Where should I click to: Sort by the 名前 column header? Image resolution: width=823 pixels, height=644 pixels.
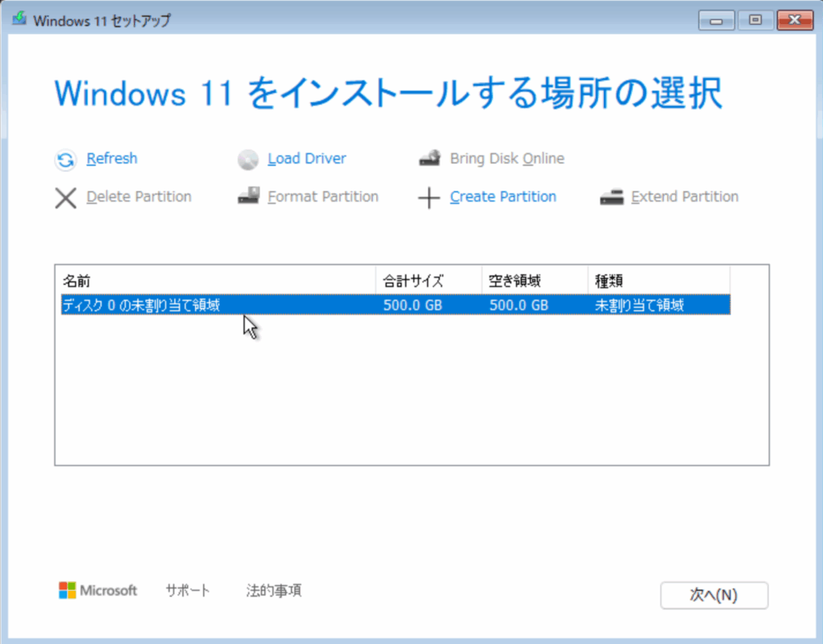click(x=217, y=281)
